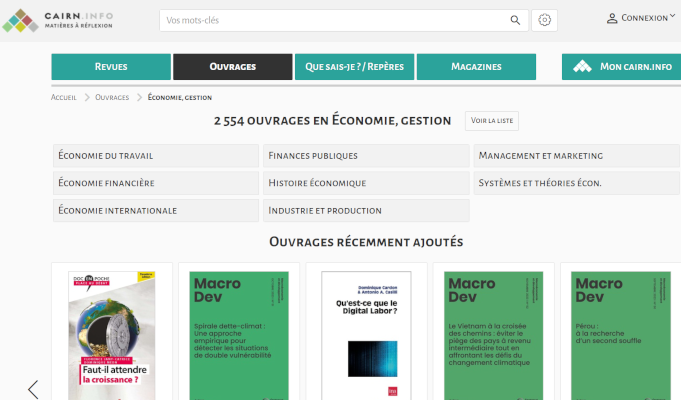Open advanced search settings gear icon
Screen dimensions: 681x400
tap(544, 20)
